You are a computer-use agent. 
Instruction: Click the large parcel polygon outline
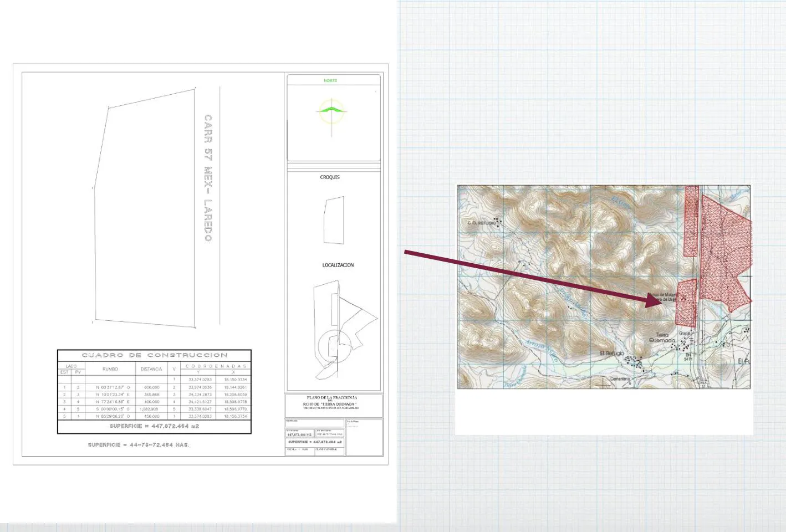[144, 208]
